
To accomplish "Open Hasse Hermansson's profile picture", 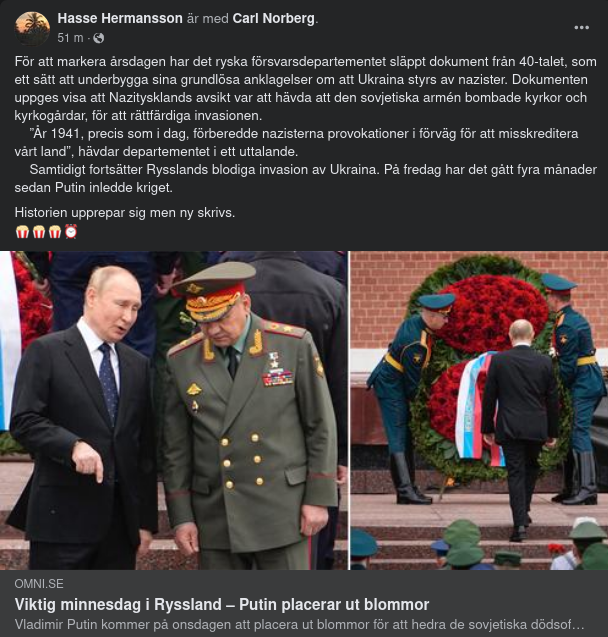I will coord(32,28).
